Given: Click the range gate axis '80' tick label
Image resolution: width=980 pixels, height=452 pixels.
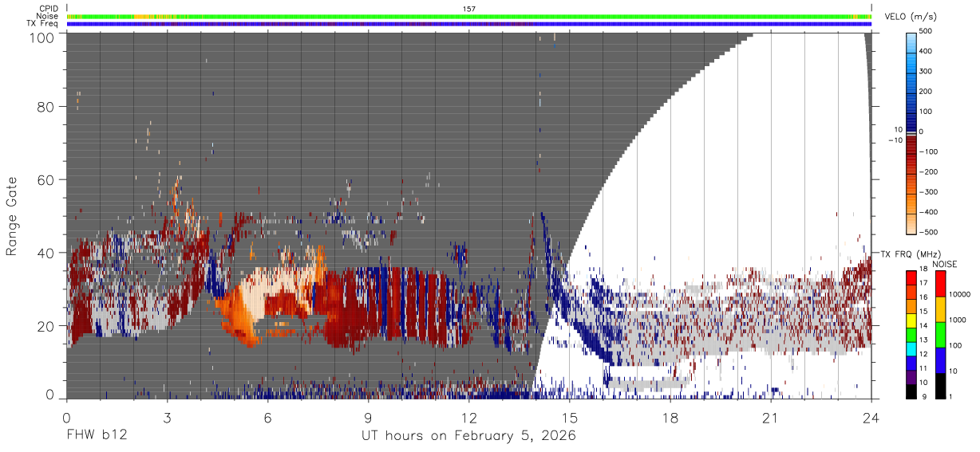Looking at the screenshot, I should (46, 106).
